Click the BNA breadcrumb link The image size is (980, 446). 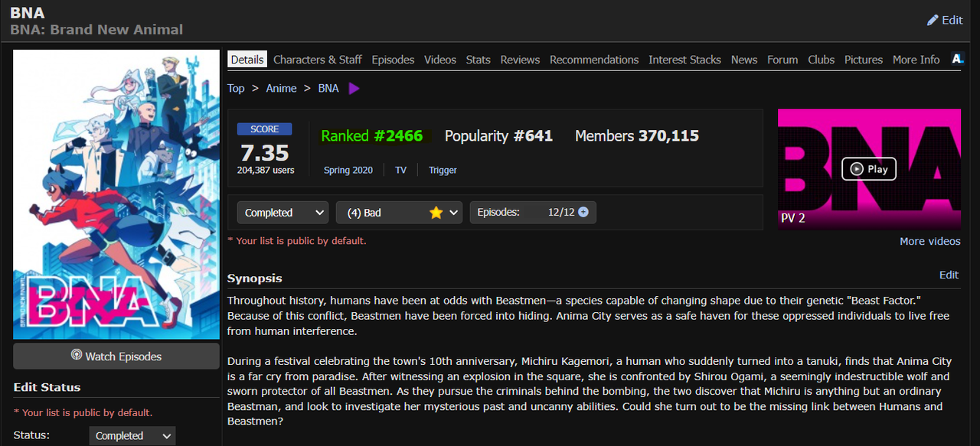pyautogui.click(x=328, y=88)
